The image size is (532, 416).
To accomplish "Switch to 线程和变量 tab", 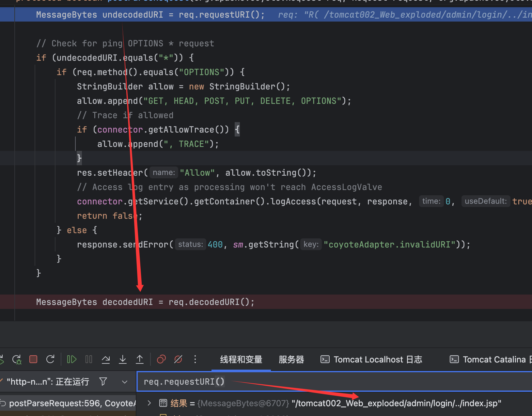I will click(241, 360).
